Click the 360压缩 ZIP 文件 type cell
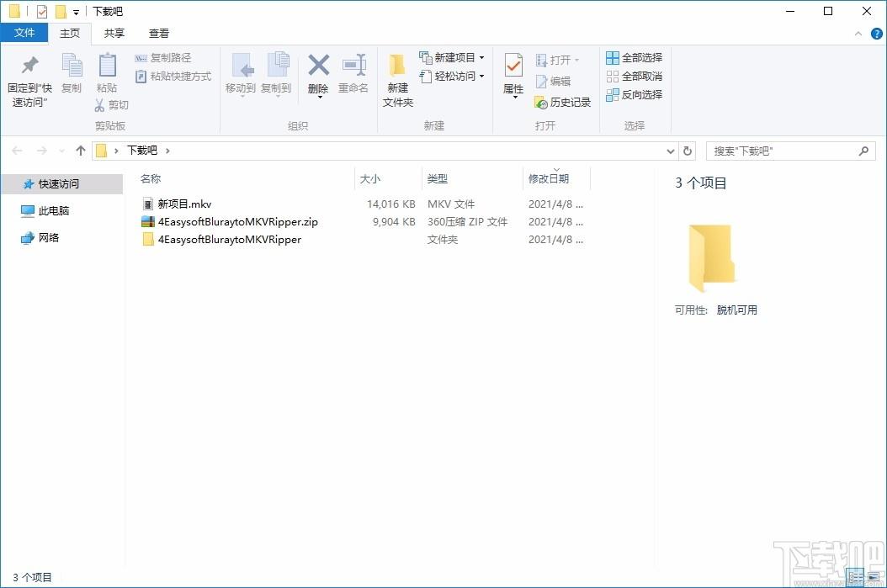This screenshot has width=887, height=588. [467, 221]
